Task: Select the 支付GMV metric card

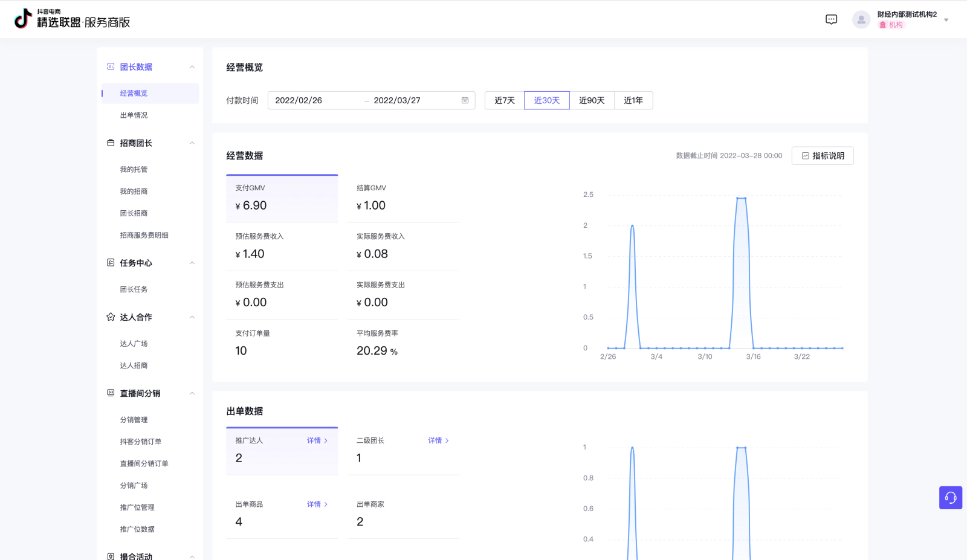Action: click(x=282, y=198)
